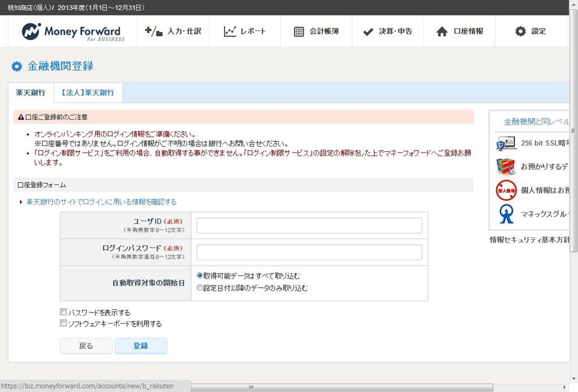Click the Money Forward logo

point(73,32)
